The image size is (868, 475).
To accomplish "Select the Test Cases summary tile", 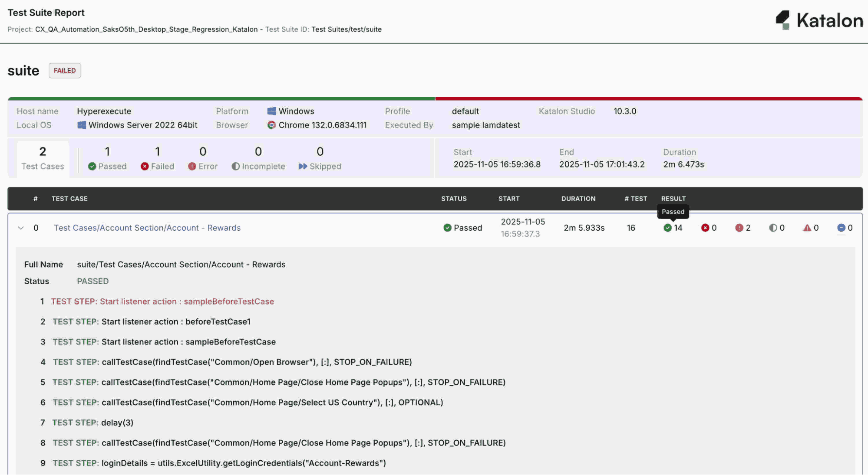I will tap(42, 157).
